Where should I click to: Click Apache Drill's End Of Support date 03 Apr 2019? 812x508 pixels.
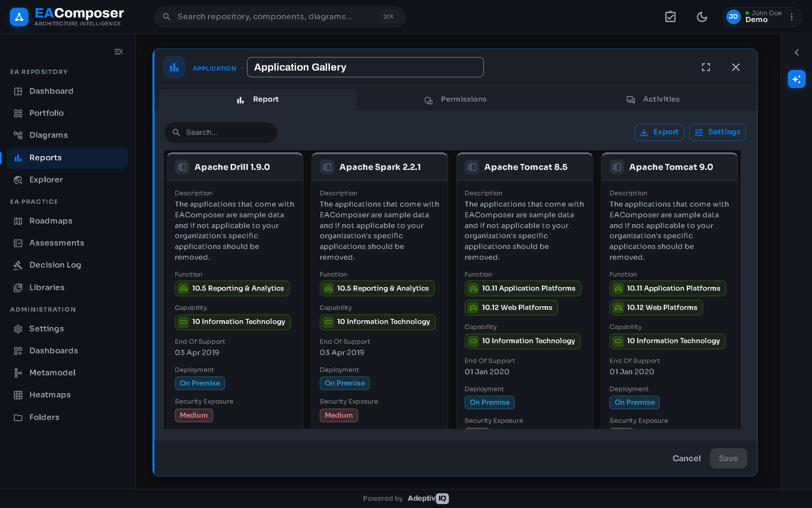click(197, 352)
